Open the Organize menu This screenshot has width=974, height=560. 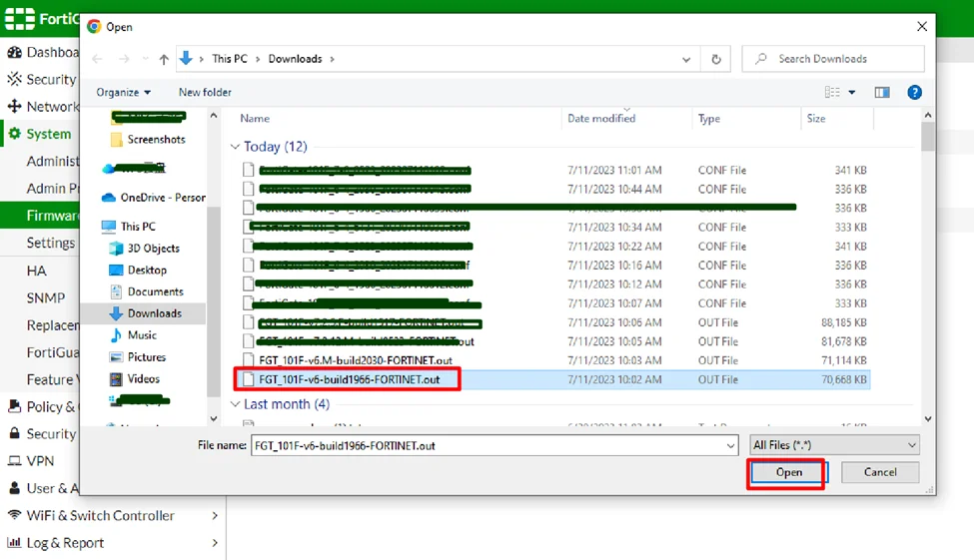tap(123, 92)
